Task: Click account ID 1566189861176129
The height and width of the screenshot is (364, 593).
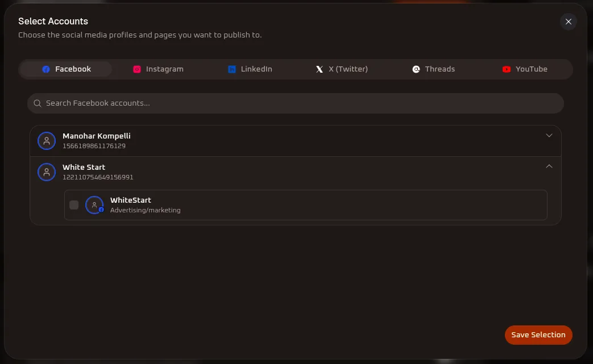Action: (94, 146)
